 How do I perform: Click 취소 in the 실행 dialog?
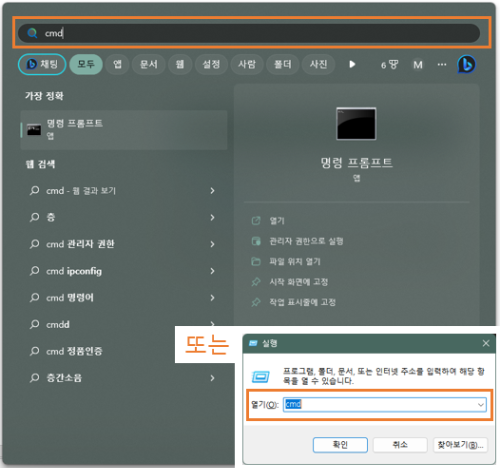(x=400, y=445)
